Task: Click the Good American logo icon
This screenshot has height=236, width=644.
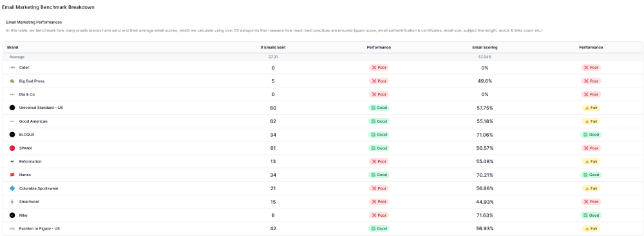Action: click(12, 121)
